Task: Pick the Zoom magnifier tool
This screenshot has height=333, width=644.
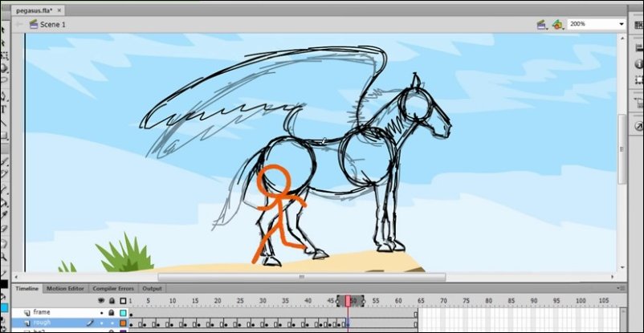Action: tap(4, 257)
